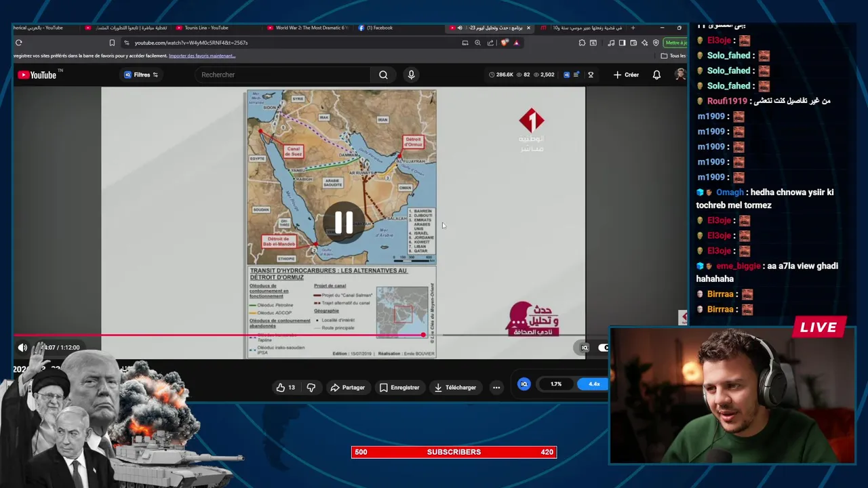868x488 pixels.
Task: Open the music note toolbar icon
Action: [611, 43]
